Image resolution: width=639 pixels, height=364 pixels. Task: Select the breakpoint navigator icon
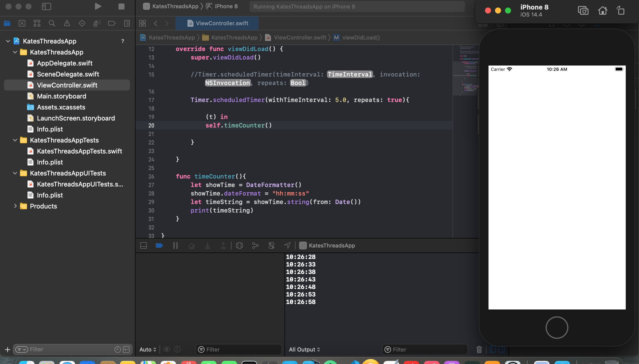click(112, 23)
